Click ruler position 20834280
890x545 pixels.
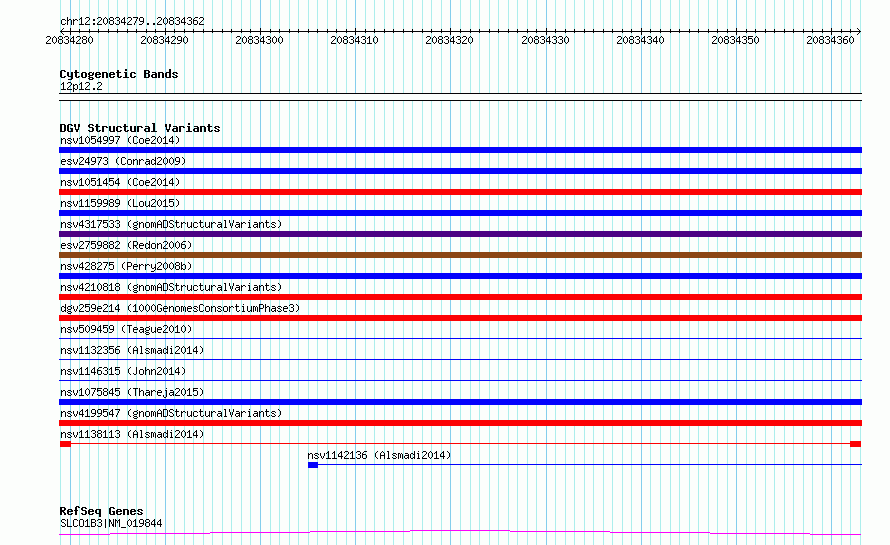[69, 40]
